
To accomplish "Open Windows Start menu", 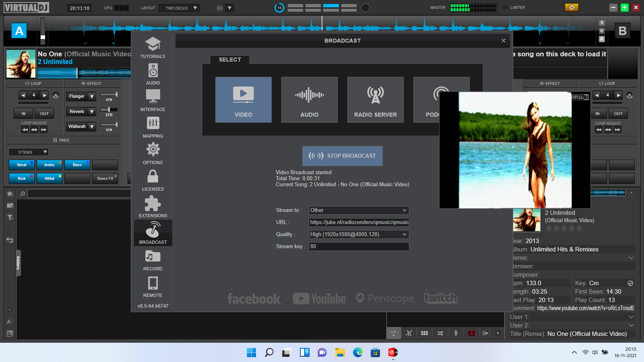I will tap(251, 353).
